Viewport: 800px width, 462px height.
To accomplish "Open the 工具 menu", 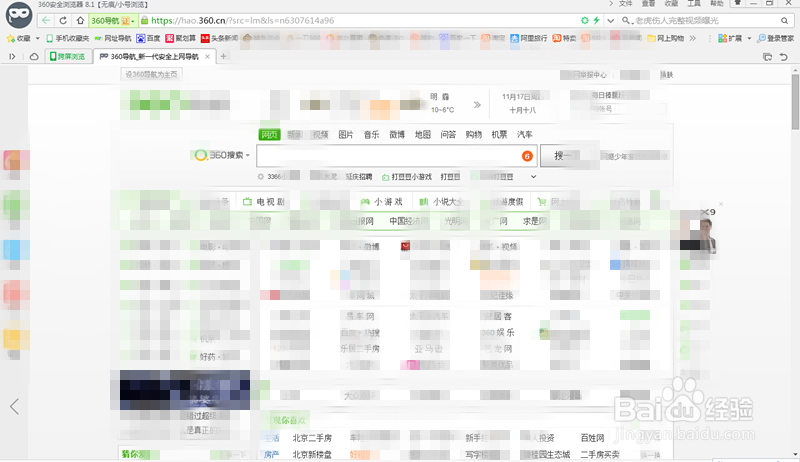I will pos(694,4).
